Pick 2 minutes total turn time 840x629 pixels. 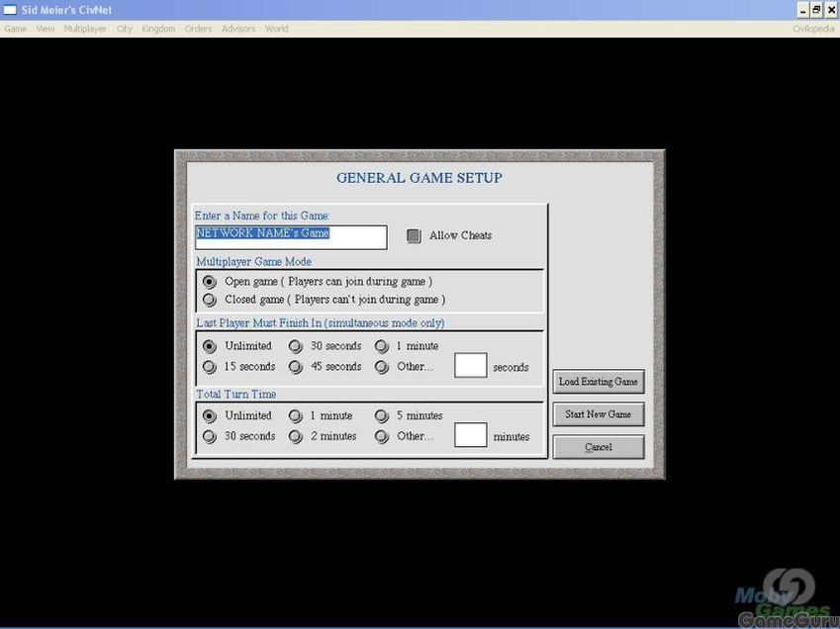coord(296,436)
